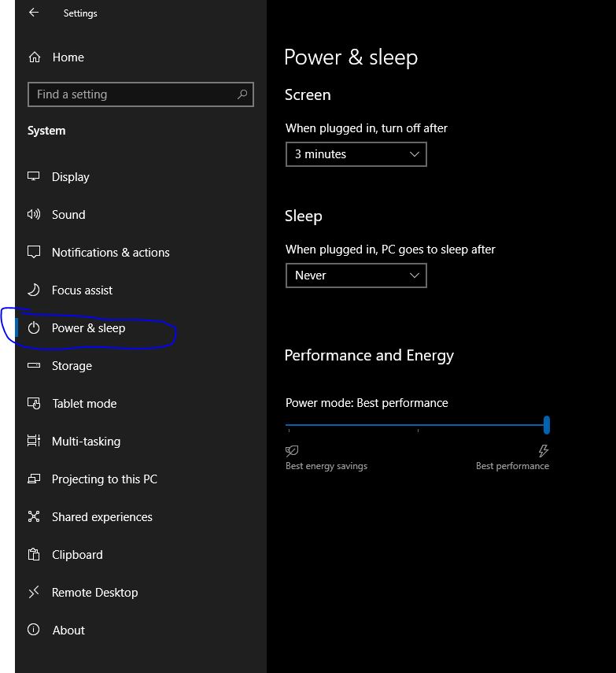
Task: Click the Screen section heading
Action: pyautogui.click(x=308, y=95)
